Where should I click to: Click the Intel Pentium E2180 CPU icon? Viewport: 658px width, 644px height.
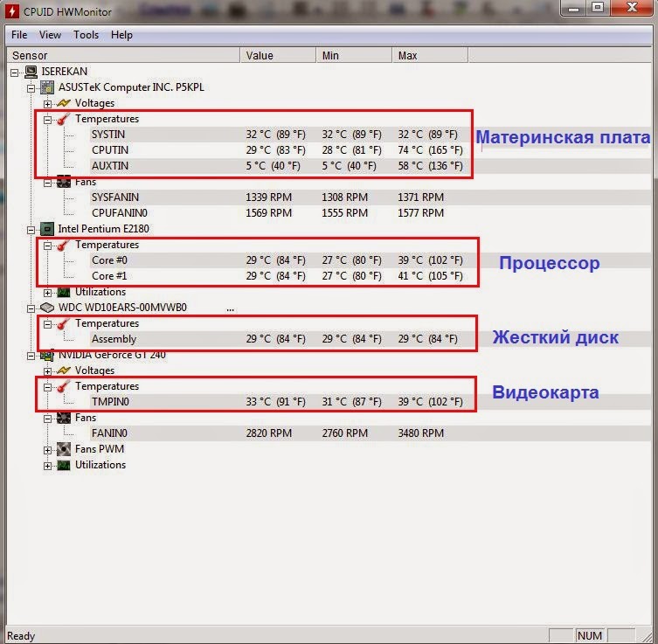[47, 229]
